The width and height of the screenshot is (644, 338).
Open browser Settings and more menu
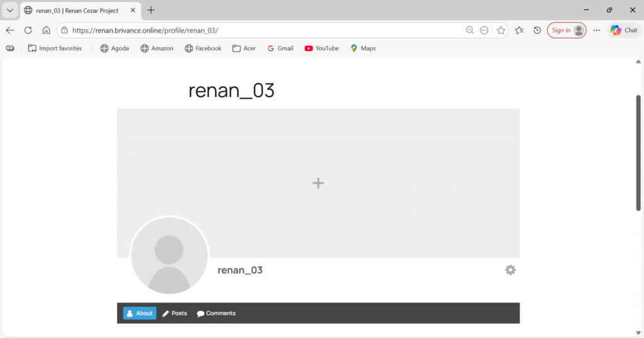tap(596, 30)
